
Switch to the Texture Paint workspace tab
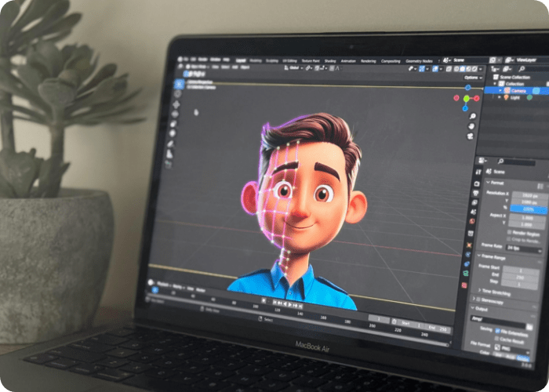click(x=311, y=61)
